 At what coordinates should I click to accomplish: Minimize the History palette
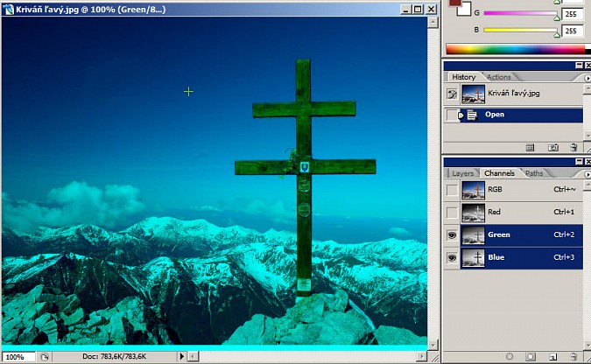(x=580, y=66)
